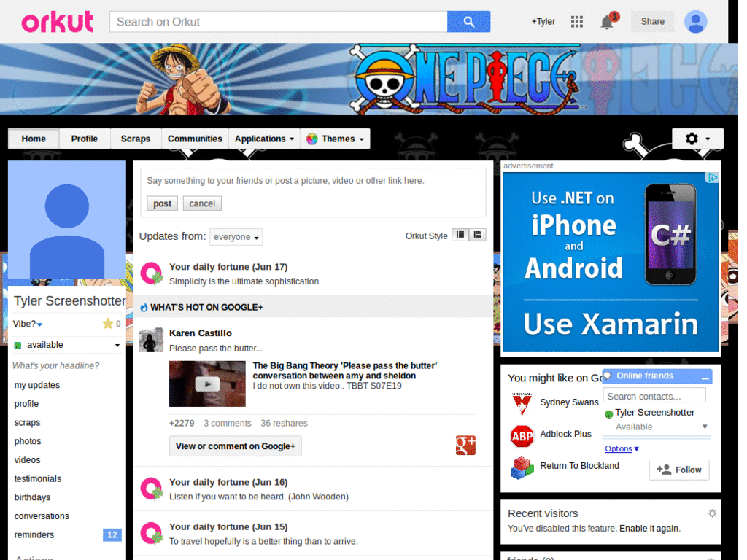This screenshot has width=747, height=560.
Task: Click the +Tyler link
Action: click(543, 21)
